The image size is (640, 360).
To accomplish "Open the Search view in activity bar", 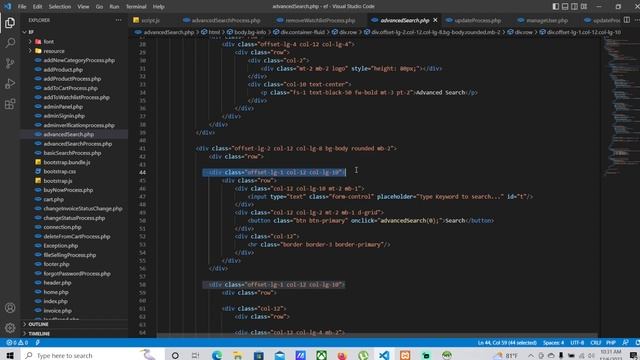I will click(x=10, y=43).
